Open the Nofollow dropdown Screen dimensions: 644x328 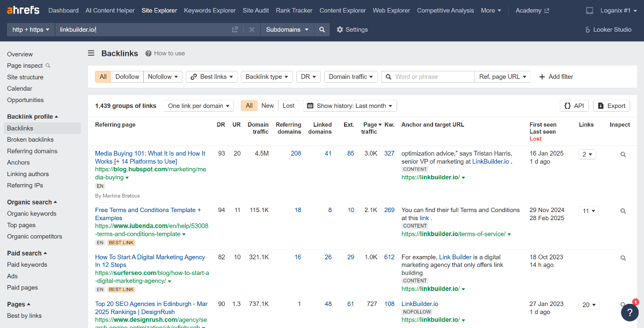[163, 77]
